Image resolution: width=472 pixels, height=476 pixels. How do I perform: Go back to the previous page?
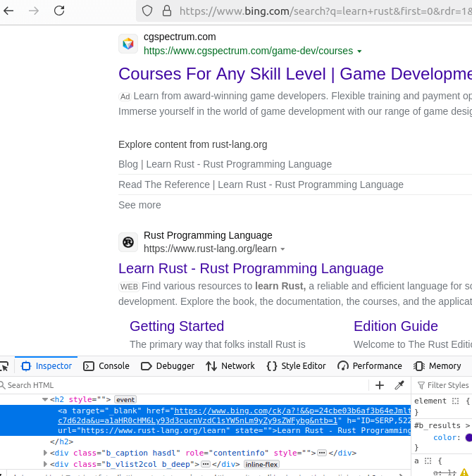pos(8,11)
